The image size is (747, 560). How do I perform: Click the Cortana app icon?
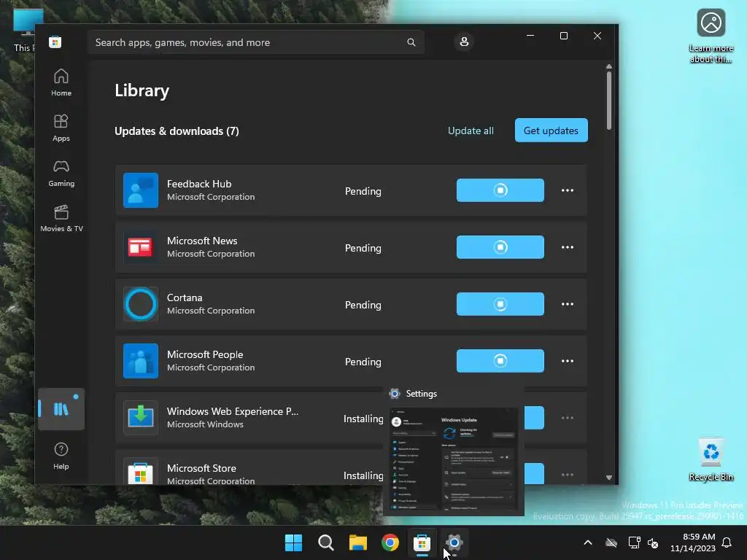(141, 304)
